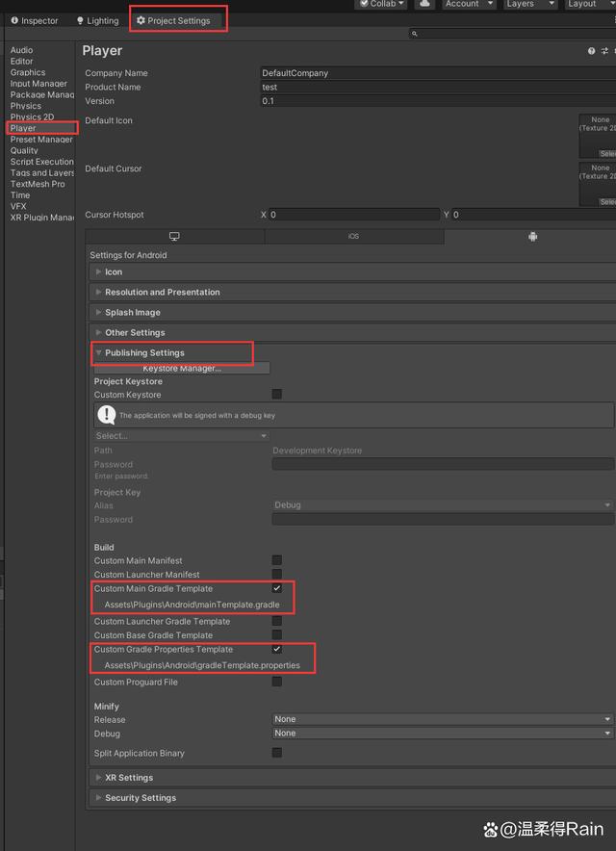Enable Custom Base Gradle Template checkbox
The height and width of the screenshot is (851, 616).
(x=277, y=634)
